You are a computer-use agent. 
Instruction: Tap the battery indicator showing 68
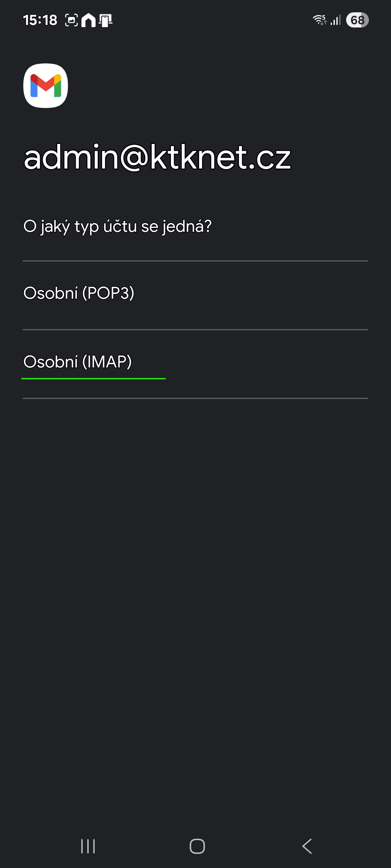[357, 20]
